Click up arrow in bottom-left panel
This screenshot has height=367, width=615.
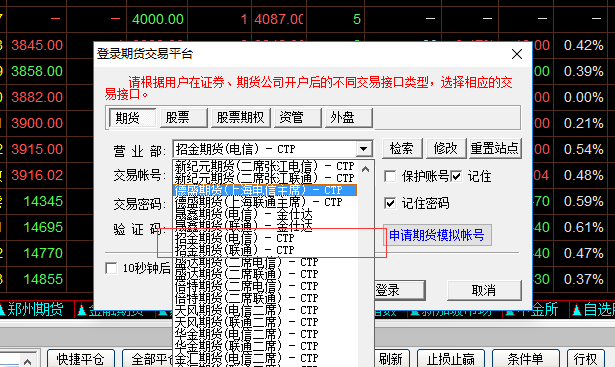click(27, 361)
